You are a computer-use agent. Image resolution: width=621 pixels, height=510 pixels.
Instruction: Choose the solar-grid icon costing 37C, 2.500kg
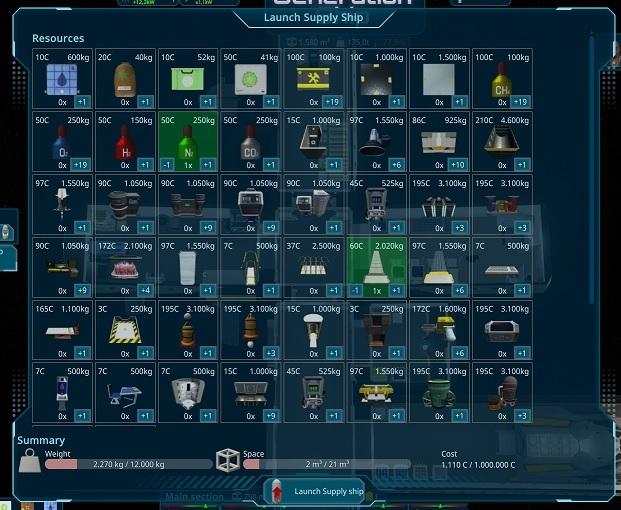tap(313, 266)
